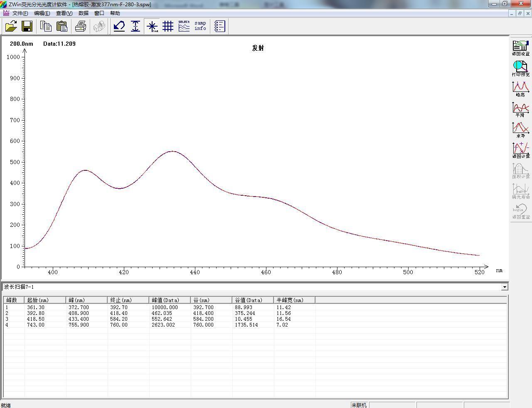Click the 200.0nm wavelength readout
Screen dimensions: 532x408
click(x=22, y=44)
